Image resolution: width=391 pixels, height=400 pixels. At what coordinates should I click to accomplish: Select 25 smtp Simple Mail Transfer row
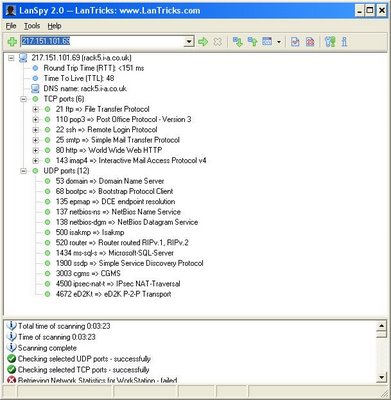[x=118, y=140]
